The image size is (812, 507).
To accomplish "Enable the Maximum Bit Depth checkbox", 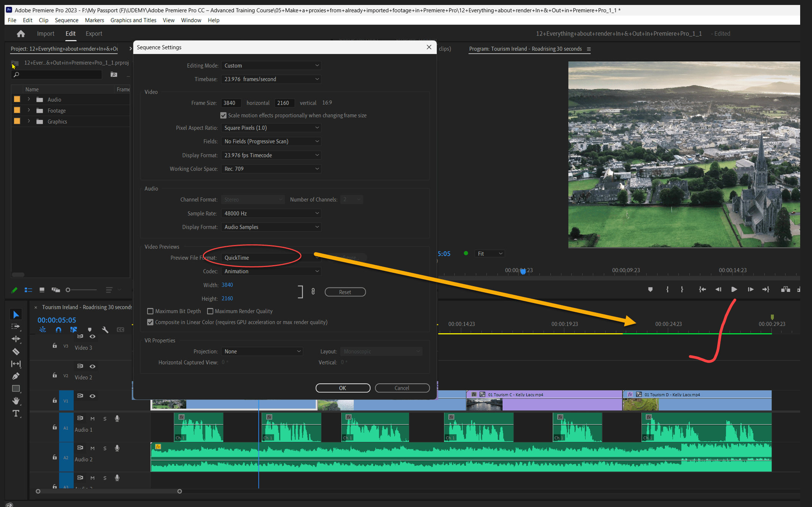I will [x=150, y=311].
